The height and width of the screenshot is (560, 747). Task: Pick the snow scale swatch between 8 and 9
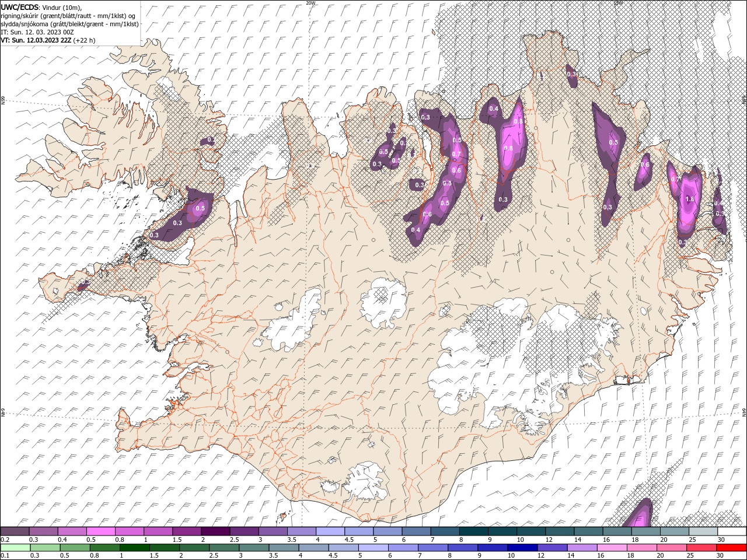(473, 531)
